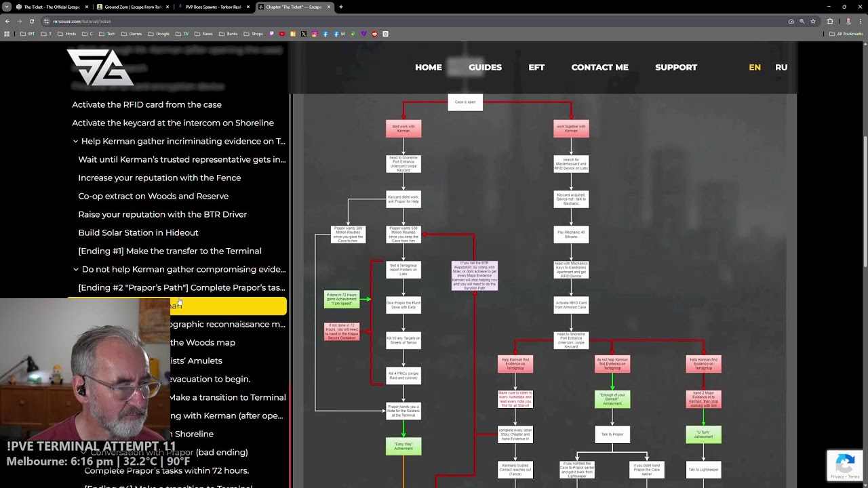
Task: Open the Google bookmarks folder
Action: click(159, 34)
